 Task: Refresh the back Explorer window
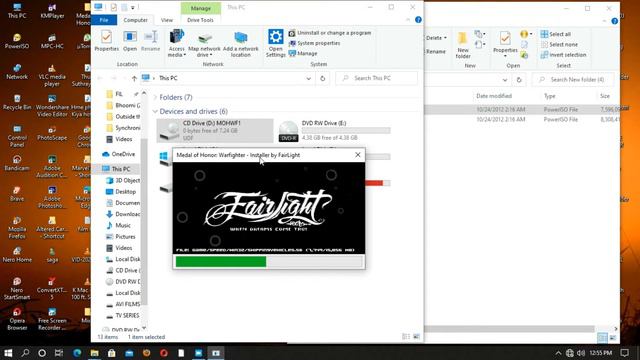coord(519,80)
